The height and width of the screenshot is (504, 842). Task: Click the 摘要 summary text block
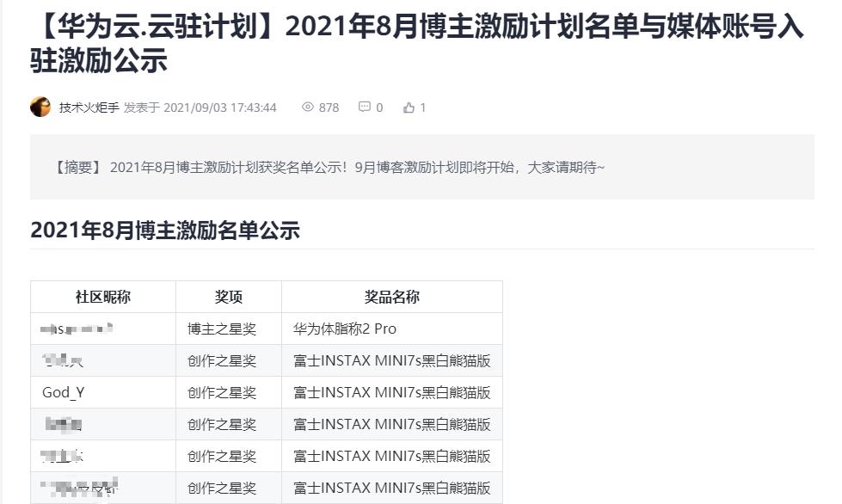click(x=422, y=167)
